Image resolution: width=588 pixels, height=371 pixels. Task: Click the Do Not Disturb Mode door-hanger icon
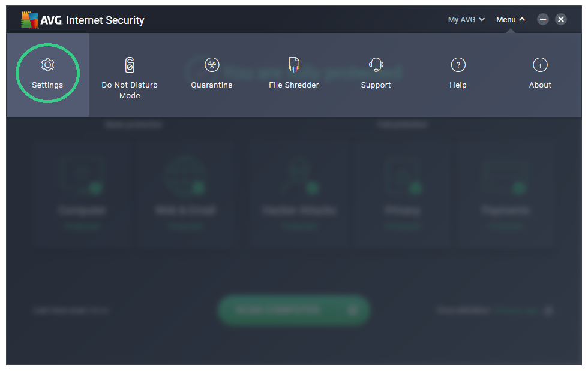130,65
